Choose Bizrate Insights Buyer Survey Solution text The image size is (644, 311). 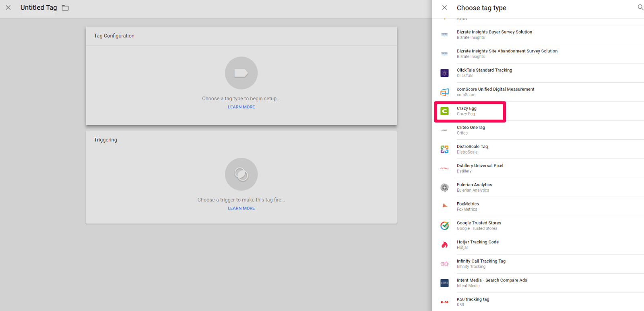(494, 32)
